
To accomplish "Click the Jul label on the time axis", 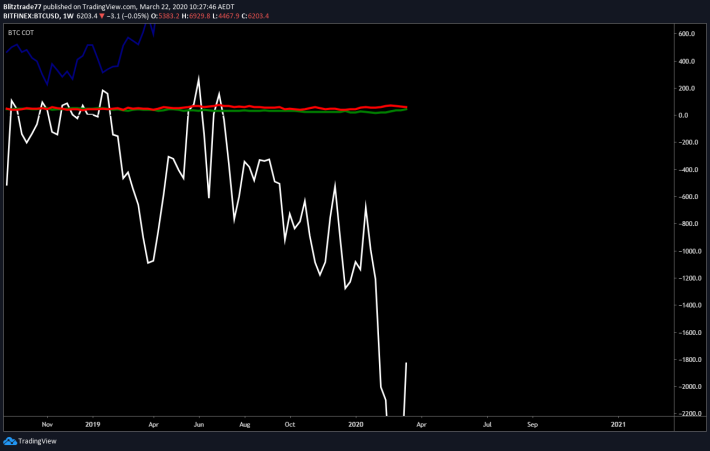I will [x=487, y=425].
